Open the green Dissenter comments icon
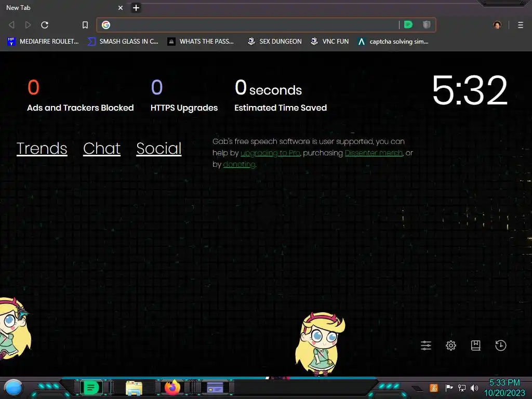Image resolution: width=532 pixels, height=399 pixels. pos(408,24)
